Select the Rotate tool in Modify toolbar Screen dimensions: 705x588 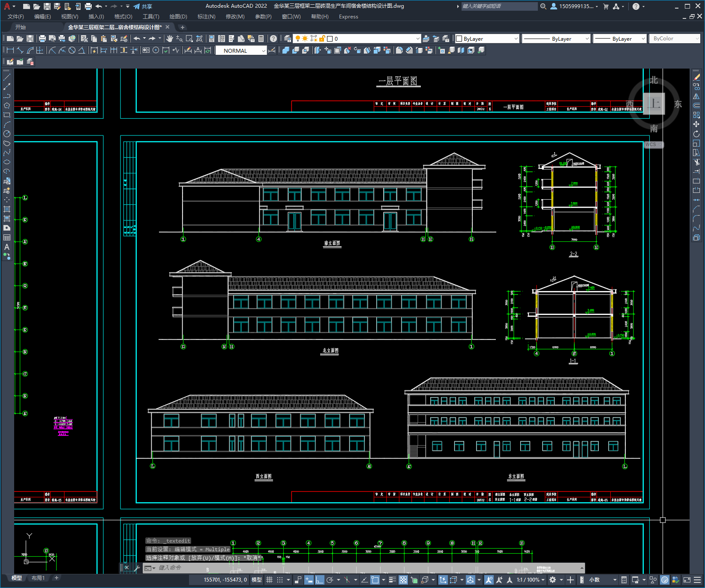pos(696,134)
